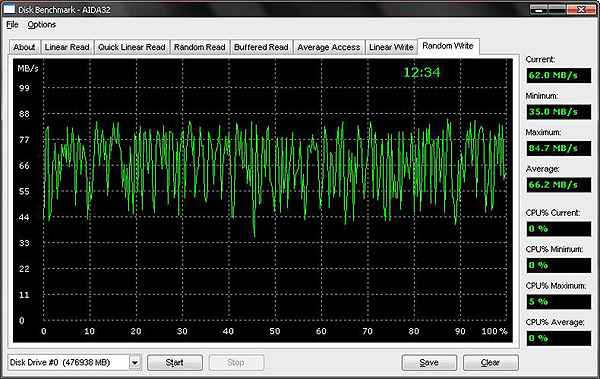The image size is (600, 379).
Task: Show the Average Access tab
Action: click(329, 47)
